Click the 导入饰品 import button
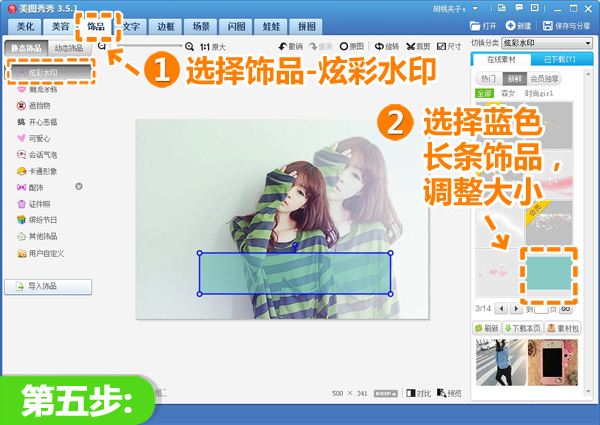Screen dimensions: 600x425 48,287
